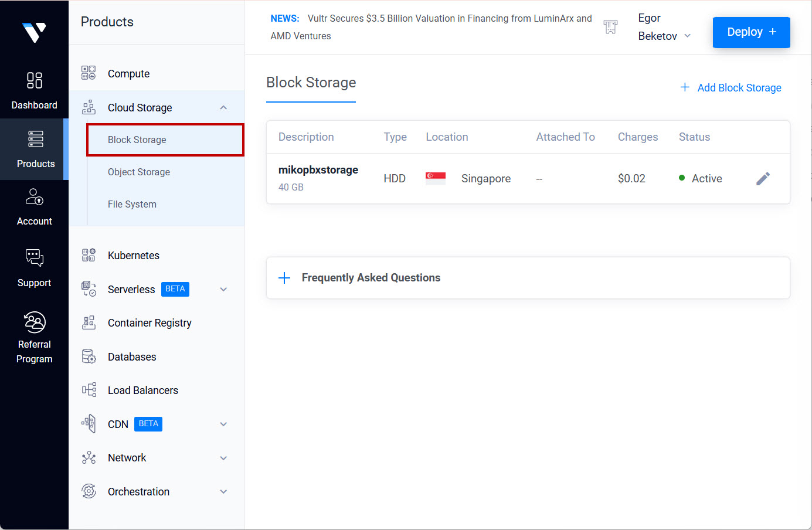Select File System menu item
The height and width of the screenshot is (530, 812).
(132, 205)
